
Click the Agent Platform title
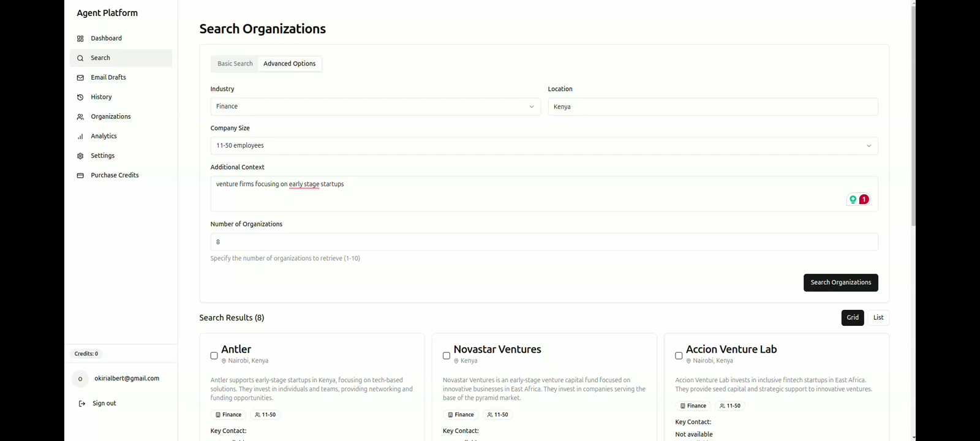pyautogui.click(x=107, y=13)
